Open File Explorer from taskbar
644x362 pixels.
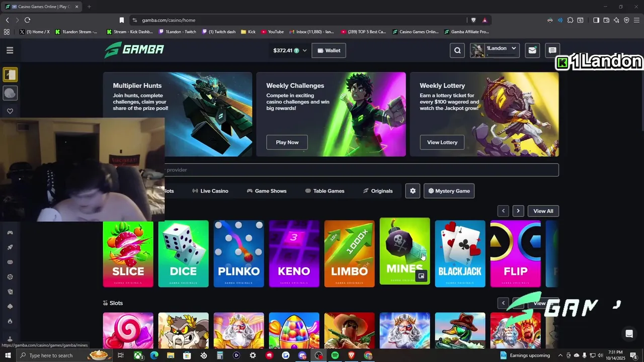[x=171, y=355]
